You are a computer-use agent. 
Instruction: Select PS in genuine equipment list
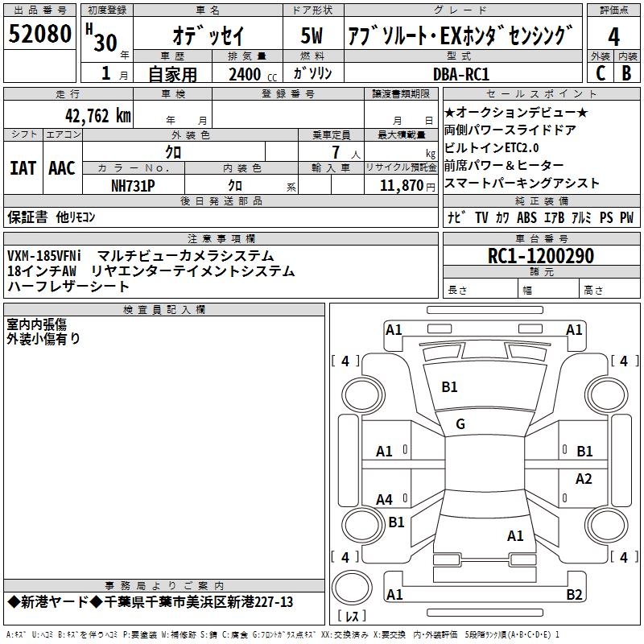pos(606,217)
